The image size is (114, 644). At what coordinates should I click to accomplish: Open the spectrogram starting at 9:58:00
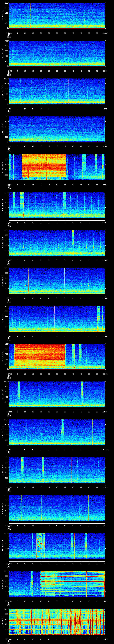[x=57, y=394]
